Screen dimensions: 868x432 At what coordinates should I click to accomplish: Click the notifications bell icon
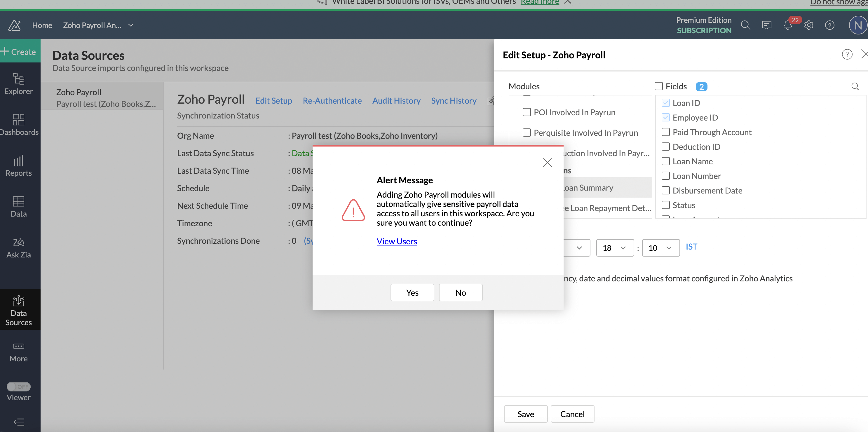tap(788, 24)
